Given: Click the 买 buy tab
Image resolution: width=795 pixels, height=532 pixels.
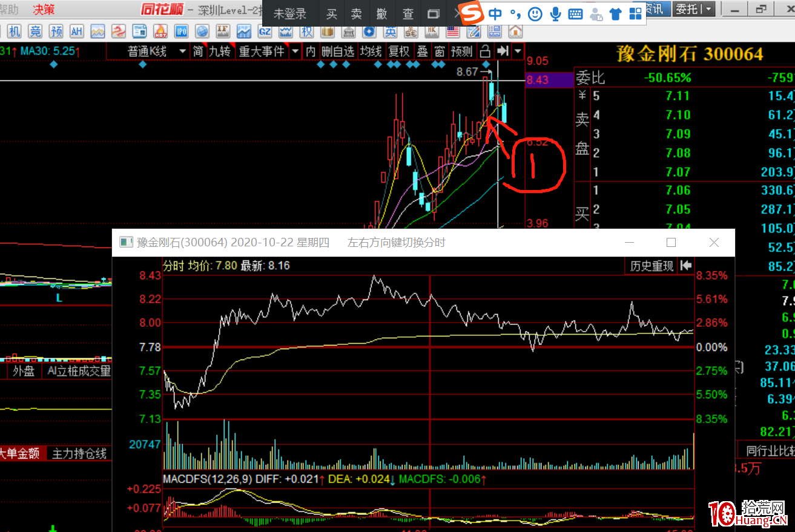Looking at the screenshot, I should click(332, 14).
